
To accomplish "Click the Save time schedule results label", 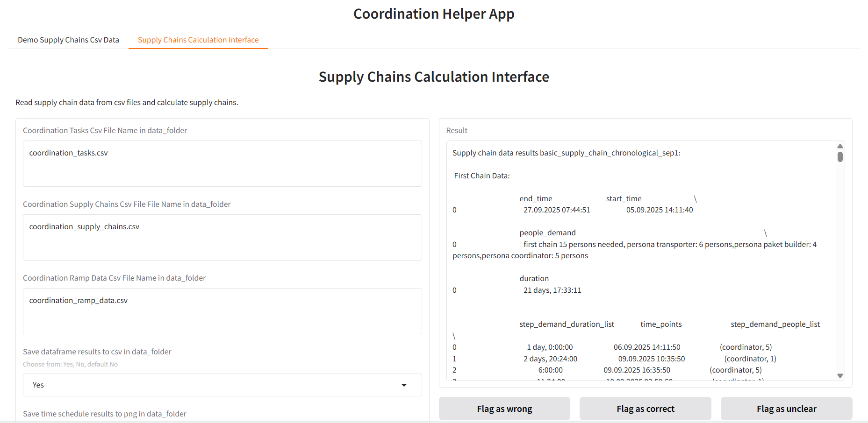I will point(105,414).
